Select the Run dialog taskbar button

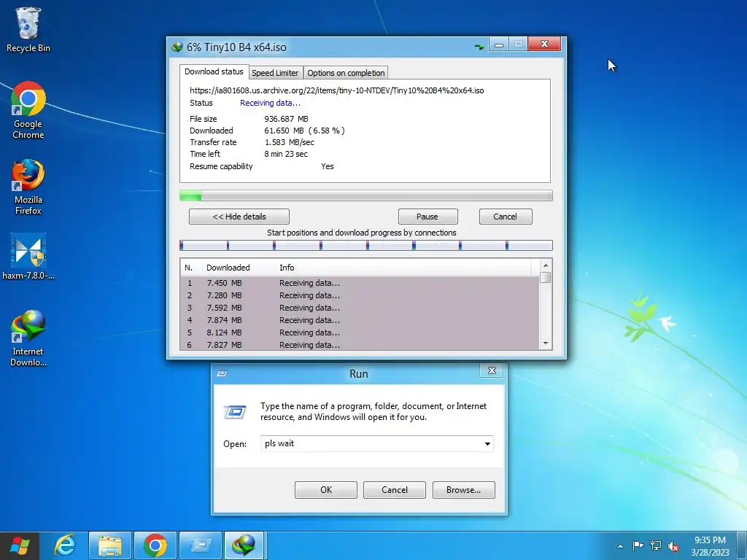pos(200,545)
